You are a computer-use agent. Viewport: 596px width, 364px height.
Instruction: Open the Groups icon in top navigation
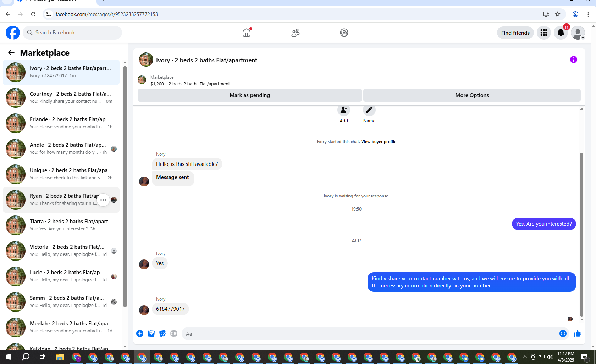(x=344, y=33)
